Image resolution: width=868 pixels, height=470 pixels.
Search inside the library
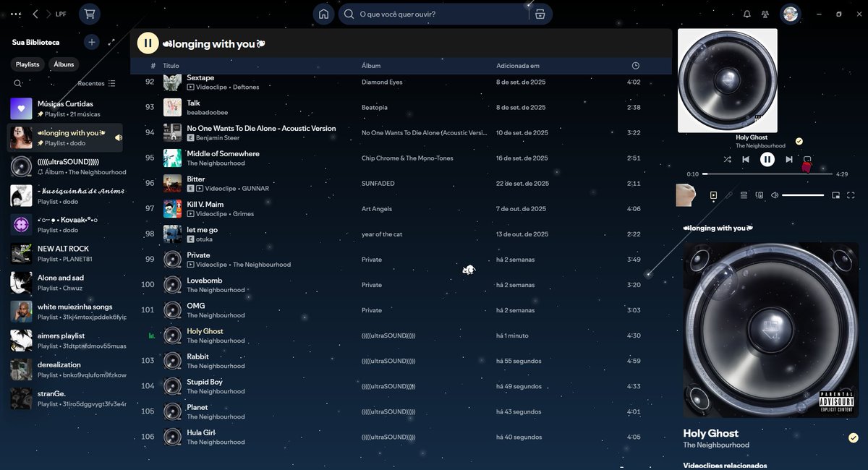coord(17,83)
